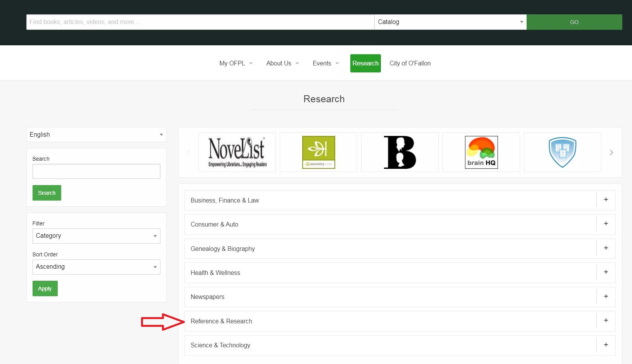Click the right carousel arrow
The width and height of the screenshot is (632, 364).
click(x=611, y=152)
